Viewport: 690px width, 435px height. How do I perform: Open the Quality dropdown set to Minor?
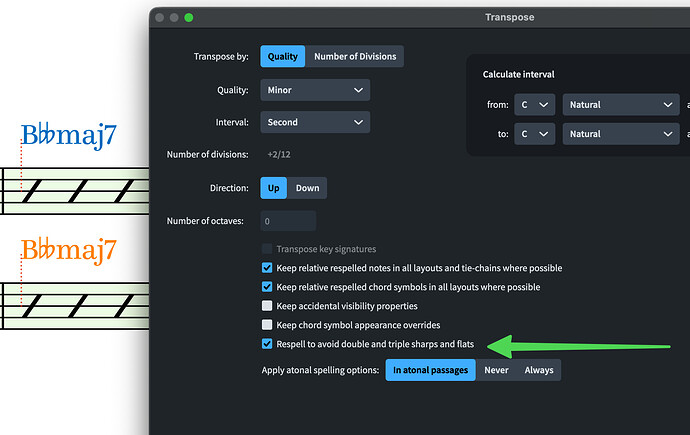[x=315, y=90]
